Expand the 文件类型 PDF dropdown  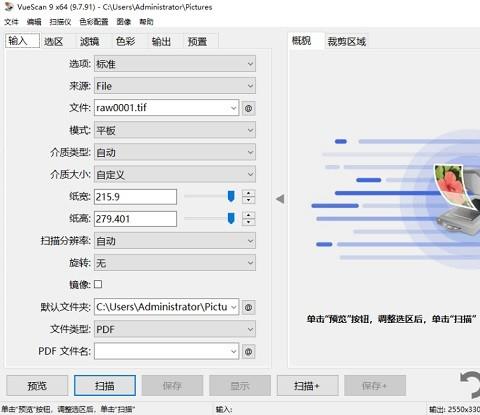[x=175, y=329]
